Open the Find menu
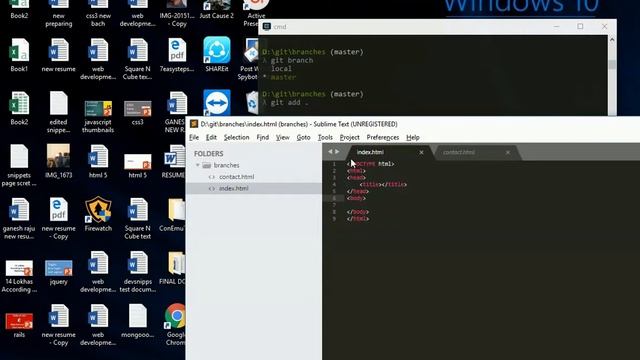640x360 pixels. coord(262,138)
